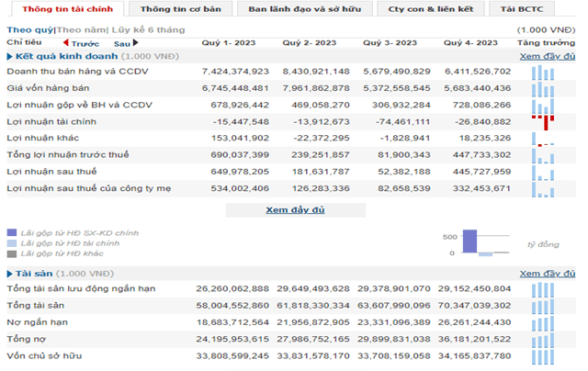This screenshot has width=588, height=371.
Task: Go to previous quarters via Trước
Action: coord(85,44)
